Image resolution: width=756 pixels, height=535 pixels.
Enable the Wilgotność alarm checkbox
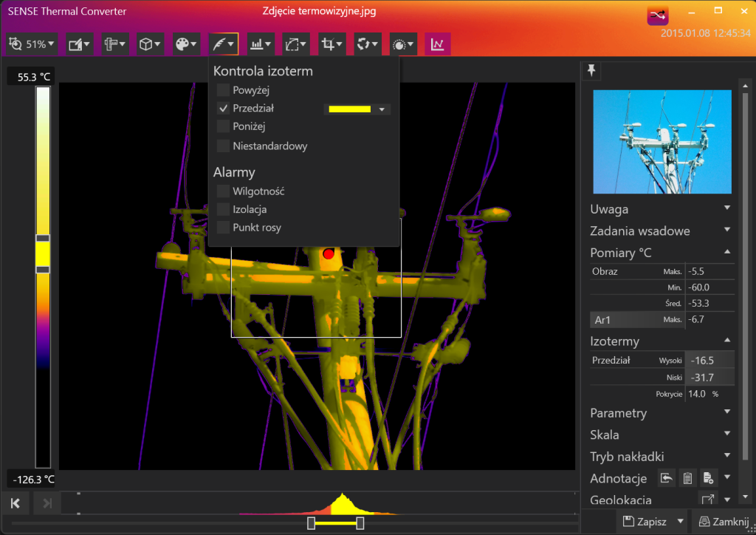click(223, 191)
